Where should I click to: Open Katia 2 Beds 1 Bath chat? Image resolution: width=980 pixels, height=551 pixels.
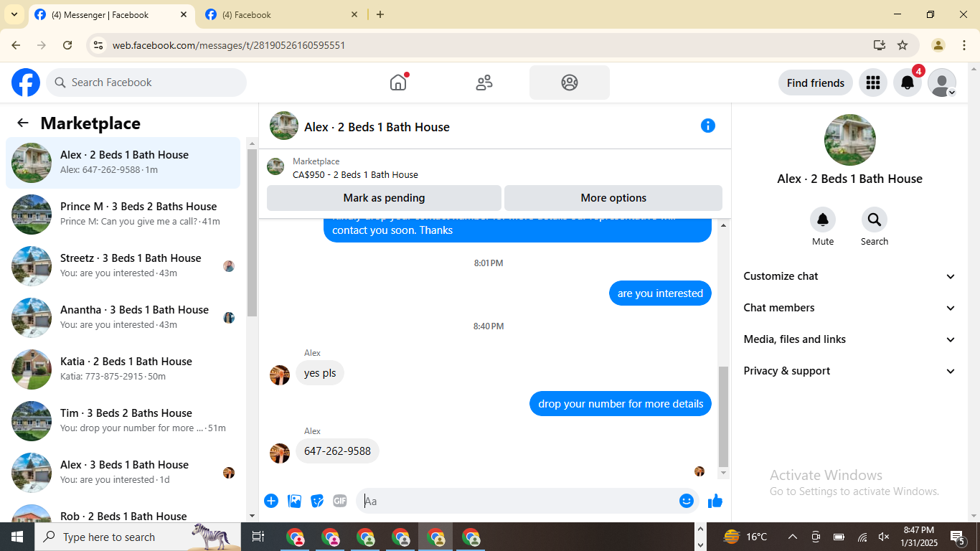click(x=123, y=369)
